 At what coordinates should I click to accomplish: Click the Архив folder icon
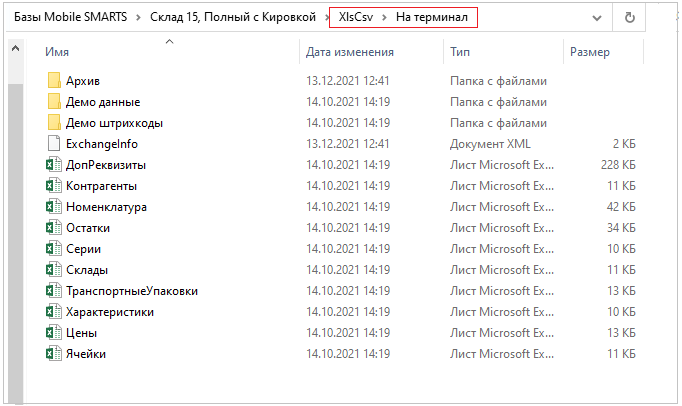(54, 81)
